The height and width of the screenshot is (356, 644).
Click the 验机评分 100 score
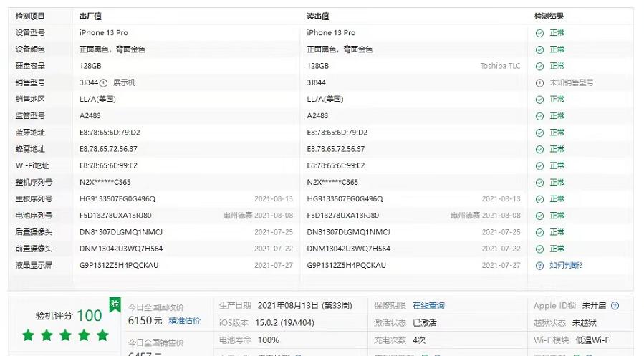coord(68,315)
